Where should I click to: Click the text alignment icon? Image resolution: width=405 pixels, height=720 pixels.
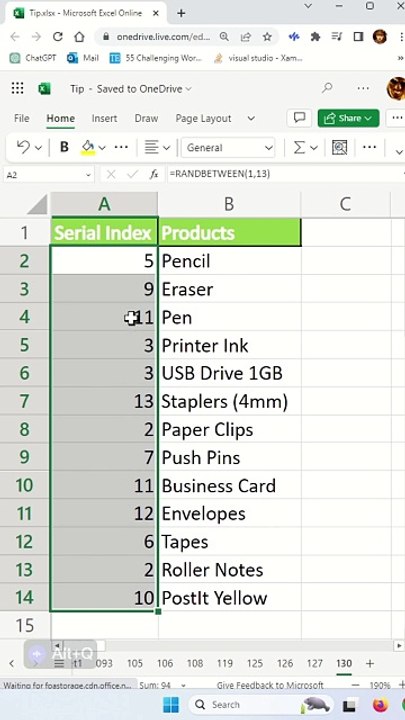(152, 147)
